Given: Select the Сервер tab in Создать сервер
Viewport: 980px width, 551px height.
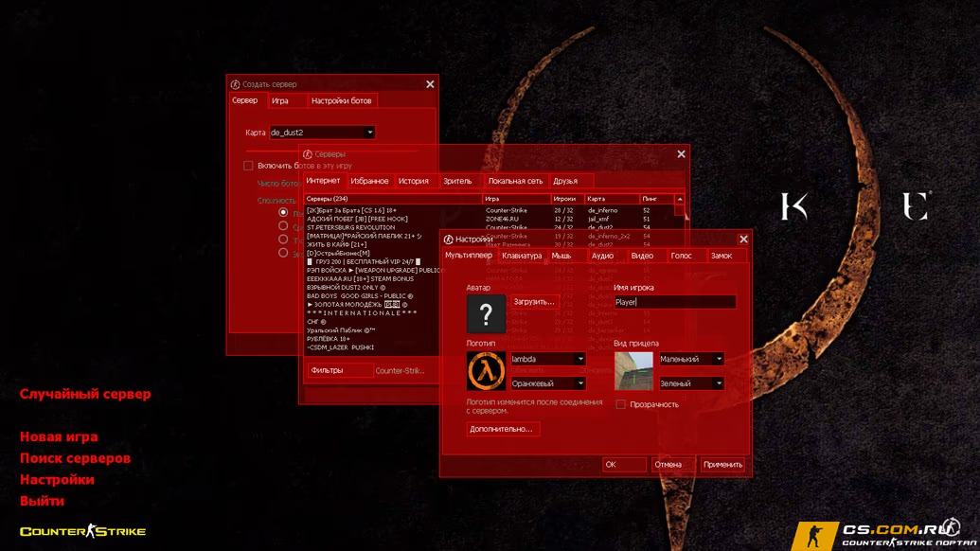Looking at the screenshot, I should pos(245,100).
